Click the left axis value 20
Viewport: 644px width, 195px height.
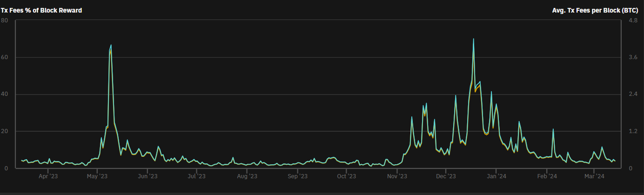click(x=4, y=131)
